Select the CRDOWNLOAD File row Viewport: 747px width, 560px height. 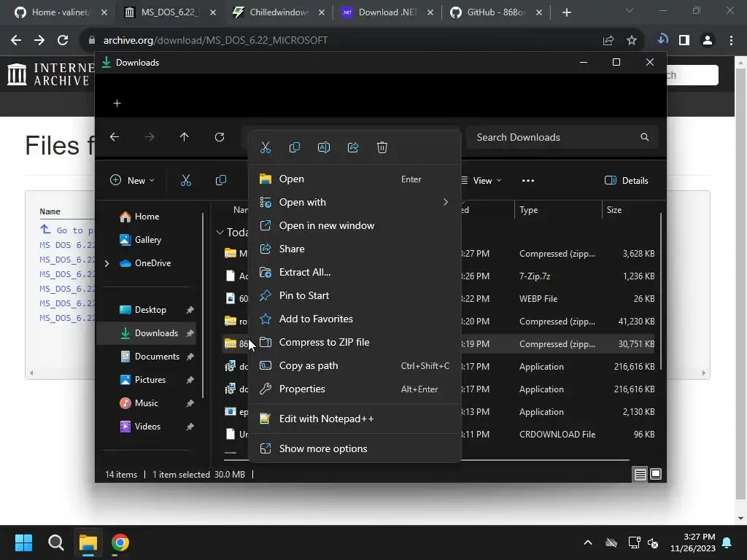pyautogui.click(x=439, y=435)
